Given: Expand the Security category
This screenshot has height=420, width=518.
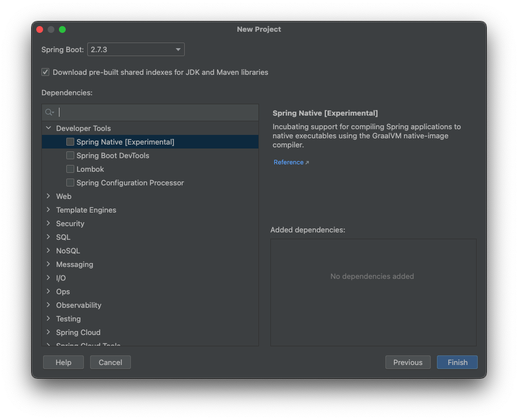Looking at the screenshot, I should 49,223.
